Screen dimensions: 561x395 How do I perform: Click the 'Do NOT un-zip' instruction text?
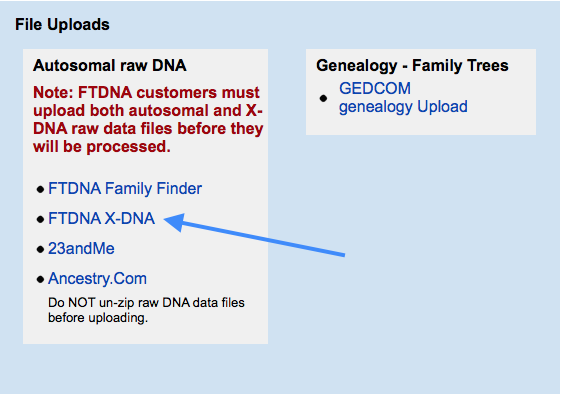coord(146,310)
